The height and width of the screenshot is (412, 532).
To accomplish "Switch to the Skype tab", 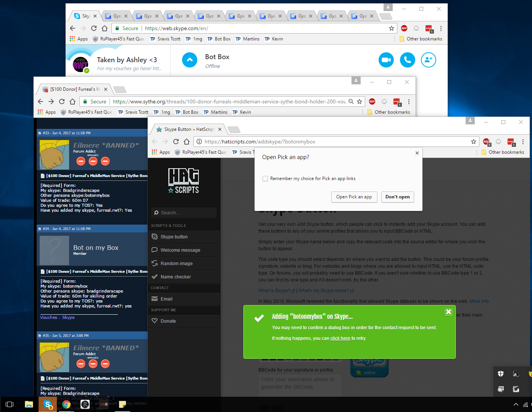I will click(85, 16).
